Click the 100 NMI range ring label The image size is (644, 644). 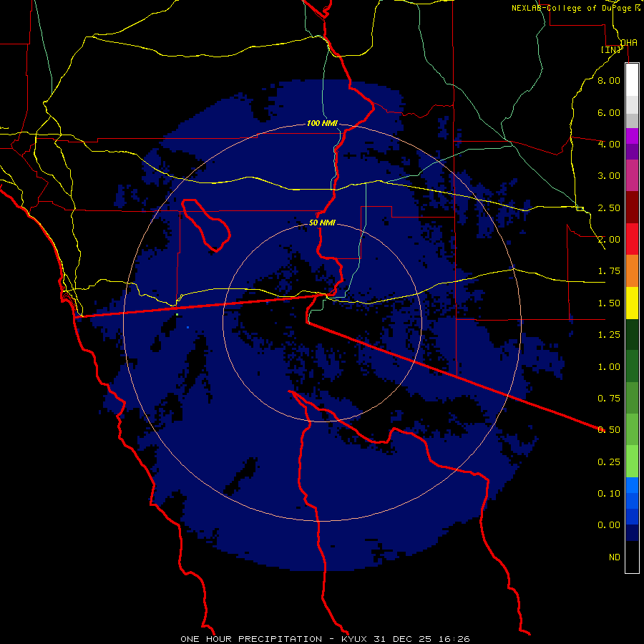322,123
